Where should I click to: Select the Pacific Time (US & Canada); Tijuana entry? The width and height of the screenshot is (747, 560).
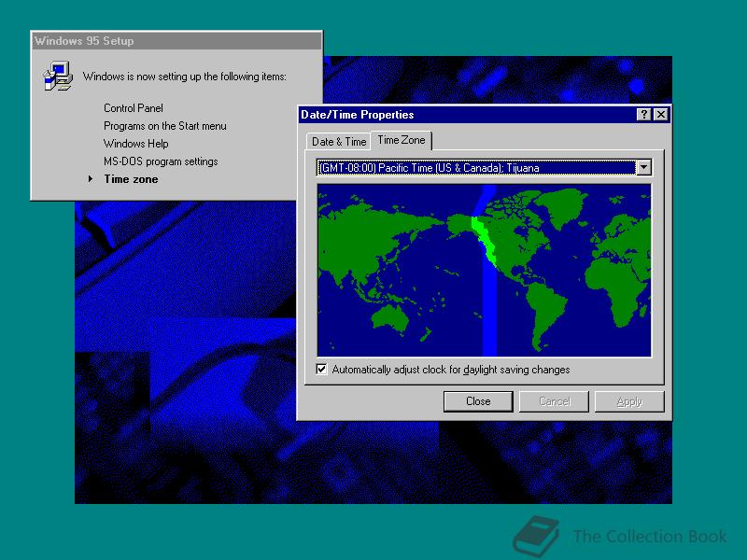click(476, 167)
